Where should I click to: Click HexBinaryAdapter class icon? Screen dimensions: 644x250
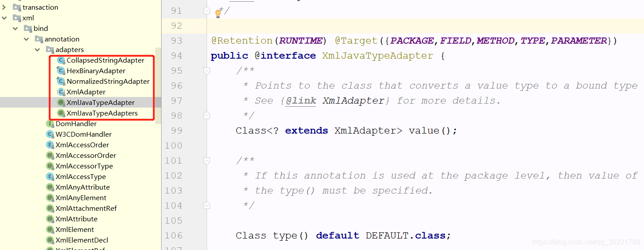61,71
